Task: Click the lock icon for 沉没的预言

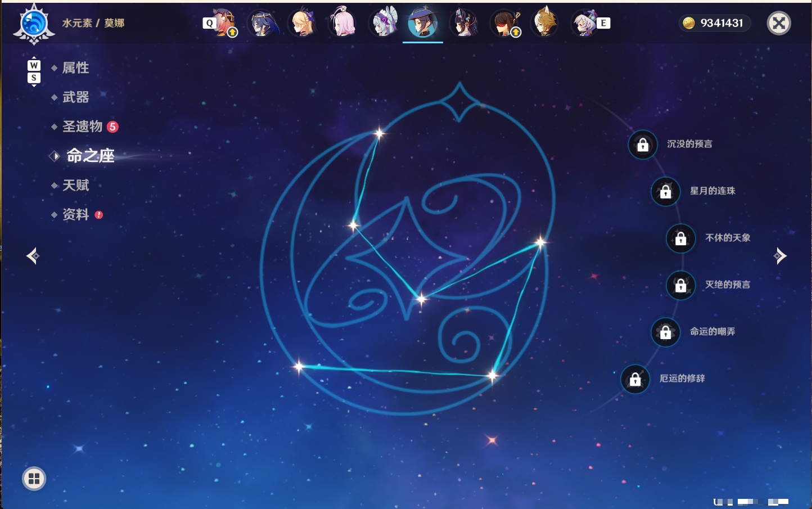Action: click(643, 145)
